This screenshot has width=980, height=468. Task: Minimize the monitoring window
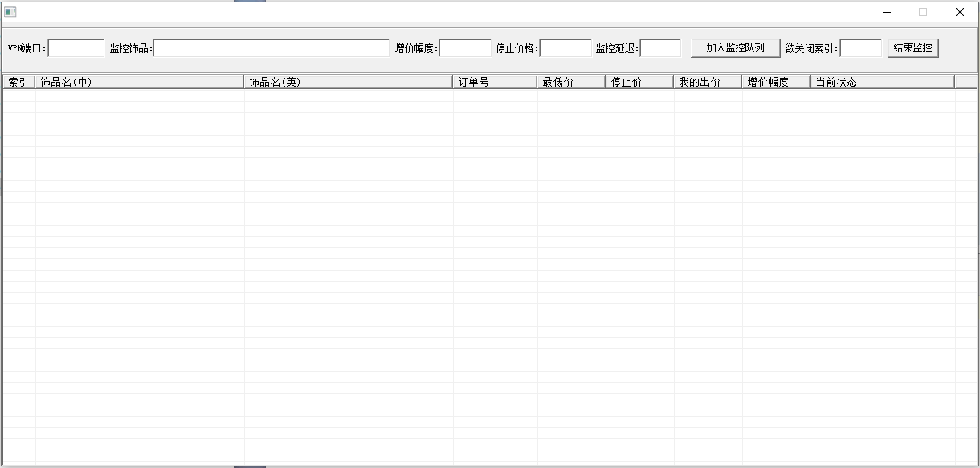886,12
